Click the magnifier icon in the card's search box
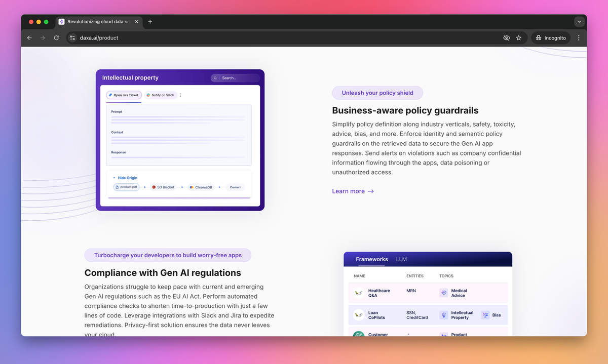Image resolution: width=608 pixels, height=364 pixels. coord(215,78)
